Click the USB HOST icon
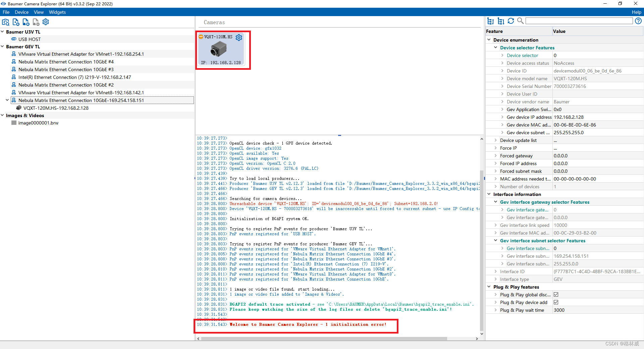Image resolution: width=644 pixels, height=349 pixels. (x=14, y=39)
